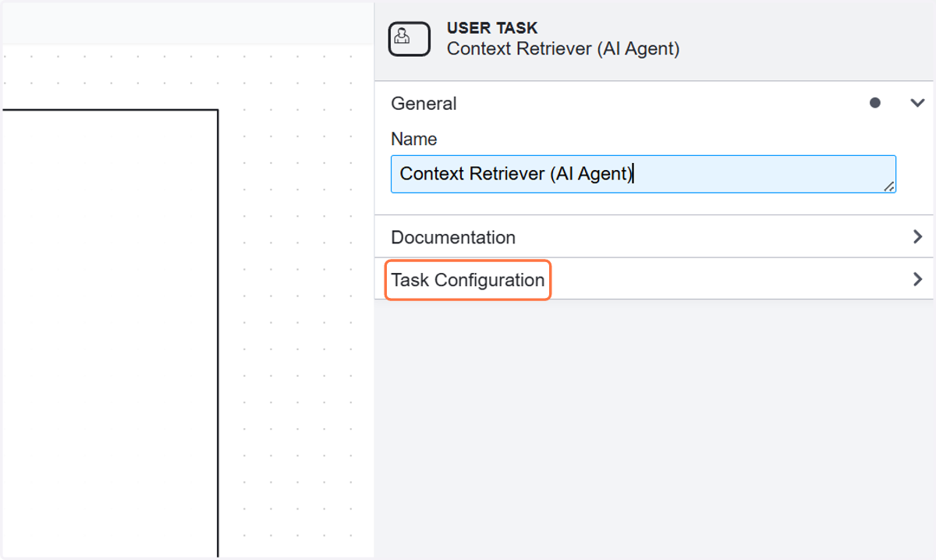Viewport: 936px width, 560px height.
Task: Open the Task Configuration section
Action: point(468,280)
